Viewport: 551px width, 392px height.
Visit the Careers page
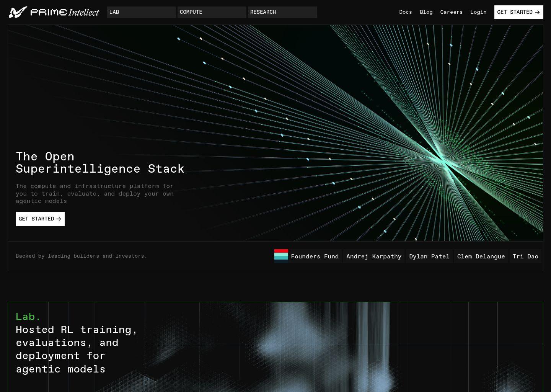pyautogui.click(x=451, y=12)
